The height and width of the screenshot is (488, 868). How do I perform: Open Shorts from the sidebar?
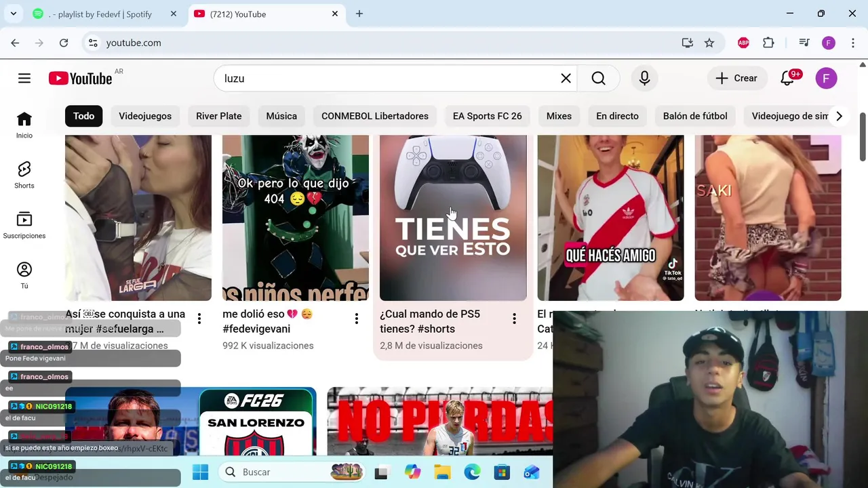tap(24, 175)
